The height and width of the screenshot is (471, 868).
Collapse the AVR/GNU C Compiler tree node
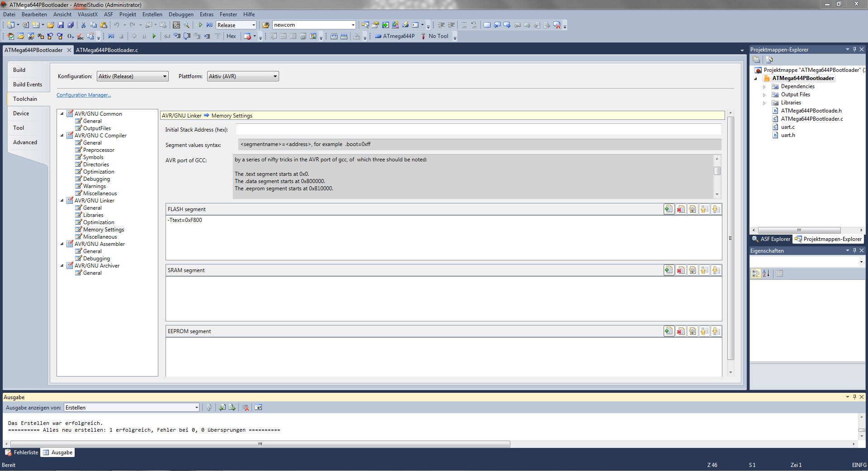pos(62,135)
